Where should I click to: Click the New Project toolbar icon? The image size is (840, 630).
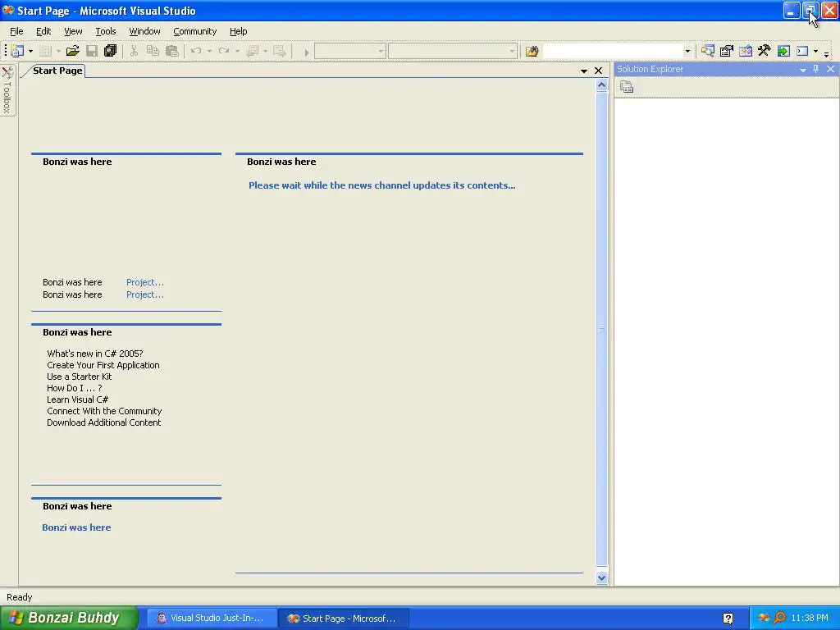pos(17,51)
